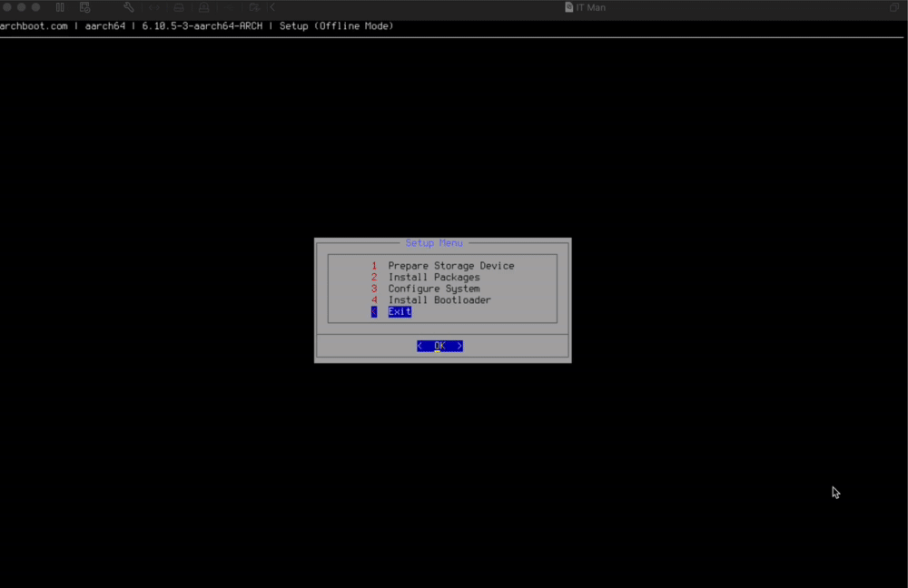
Task: Pause the virtual machine
Action: (x=59, y=7)
